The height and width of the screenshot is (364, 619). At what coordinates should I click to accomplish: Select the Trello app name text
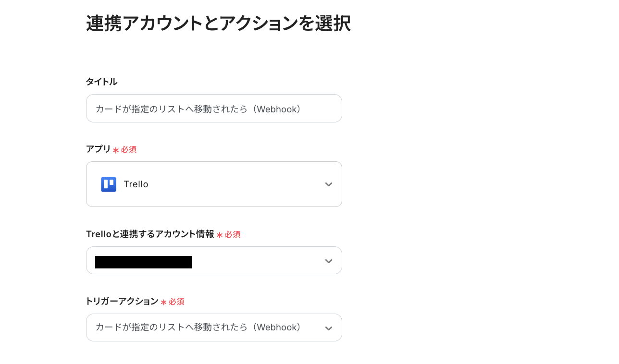point(136,184)
